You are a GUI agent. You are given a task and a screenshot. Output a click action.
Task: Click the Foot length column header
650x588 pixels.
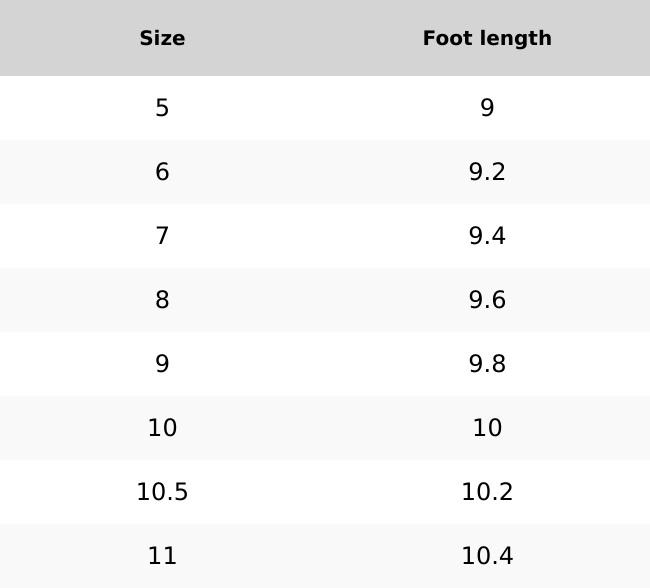coord(487,38)
